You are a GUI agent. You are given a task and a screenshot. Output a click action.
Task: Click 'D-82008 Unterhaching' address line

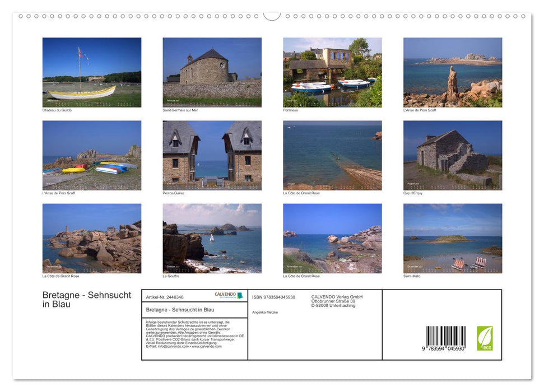click(333, 306)
